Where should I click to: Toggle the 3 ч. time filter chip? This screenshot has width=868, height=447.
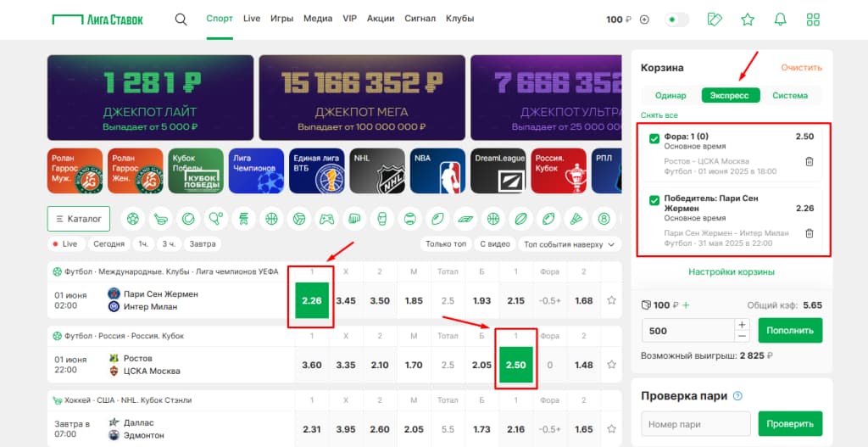[x=169, y=243]
